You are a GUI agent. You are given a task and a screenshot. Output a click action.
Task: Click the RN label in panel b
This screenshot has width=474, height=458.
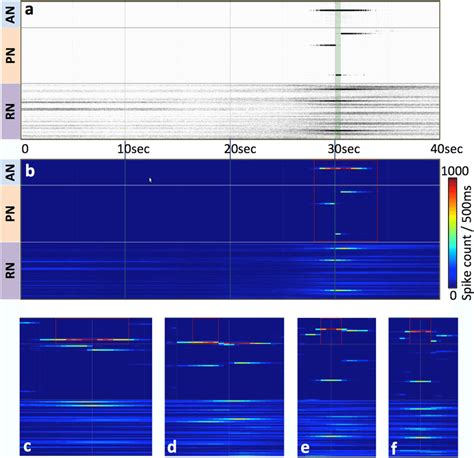[x=10, y=271]
